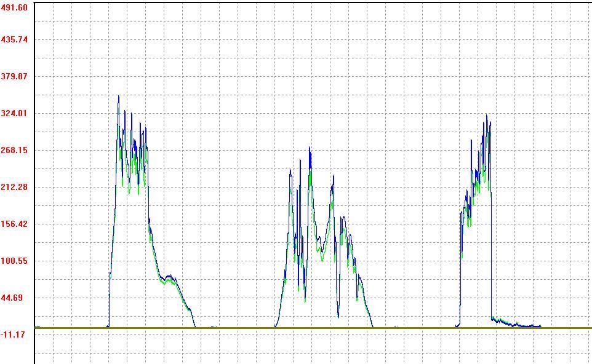The width and height of the screenshot is (592, 364).
Task: Click the 491.60 y-axis label
Action: pos(14,7)
